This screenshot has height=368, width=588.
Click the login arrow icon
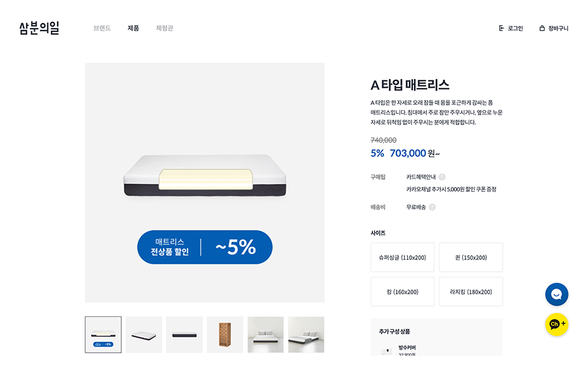[x=502, y=28]
